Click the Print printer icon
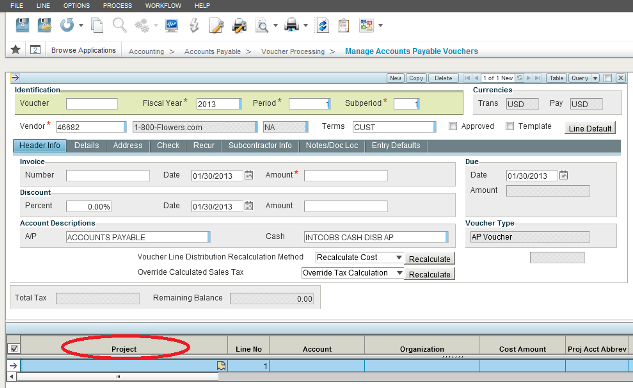Viewport: 633px width, 388px height. [x=291, y=25]
